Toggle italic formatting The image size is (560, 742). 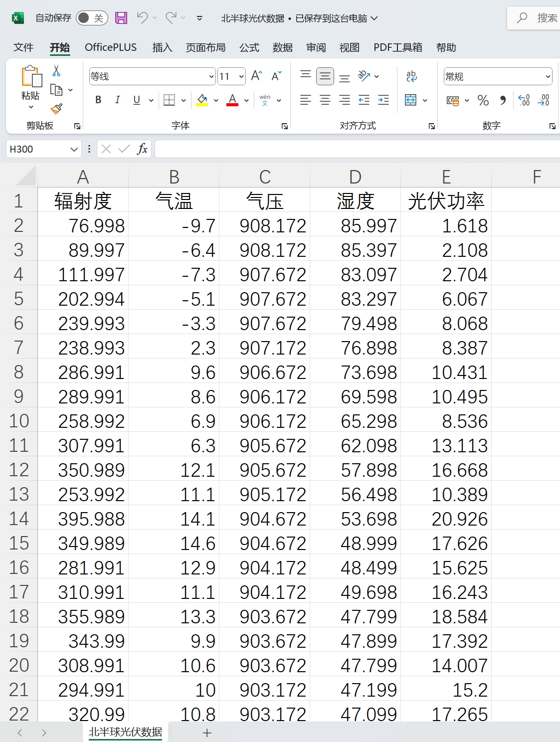[117, 100]
